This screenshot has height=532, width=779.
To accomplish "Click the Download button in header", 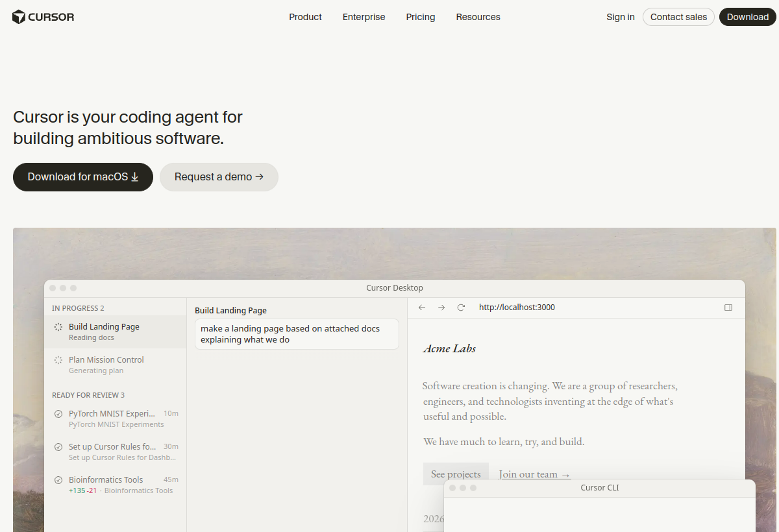I will pyautogui.click(x=748, y=17).
